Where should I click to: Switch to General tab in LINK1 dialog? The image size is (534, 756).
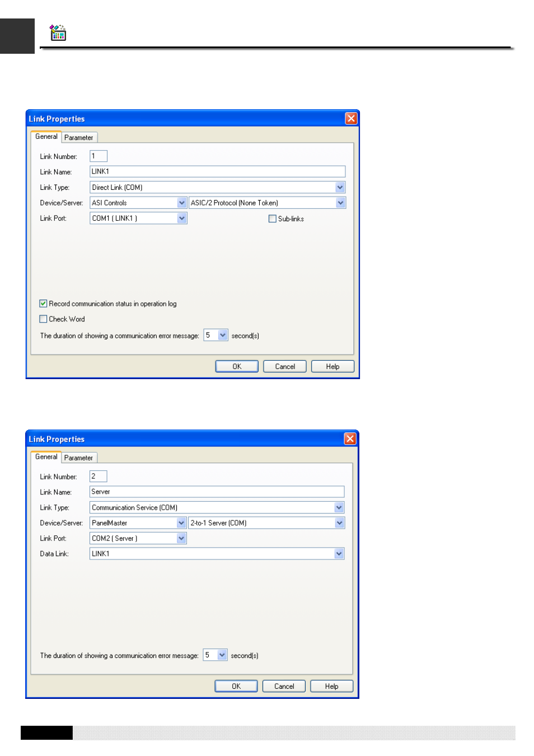[x=46, y=137]
